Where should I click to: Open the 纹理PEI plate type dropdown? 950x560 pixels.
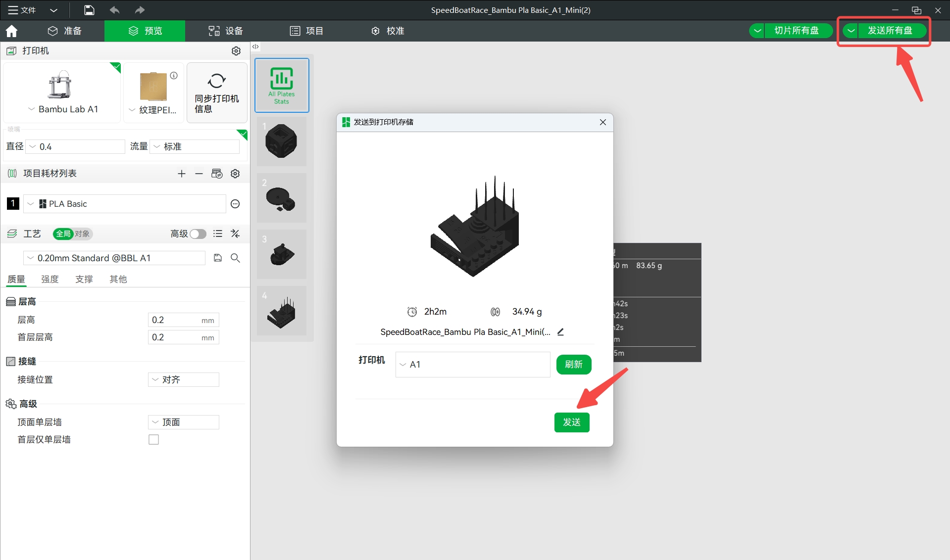point(152,110)
